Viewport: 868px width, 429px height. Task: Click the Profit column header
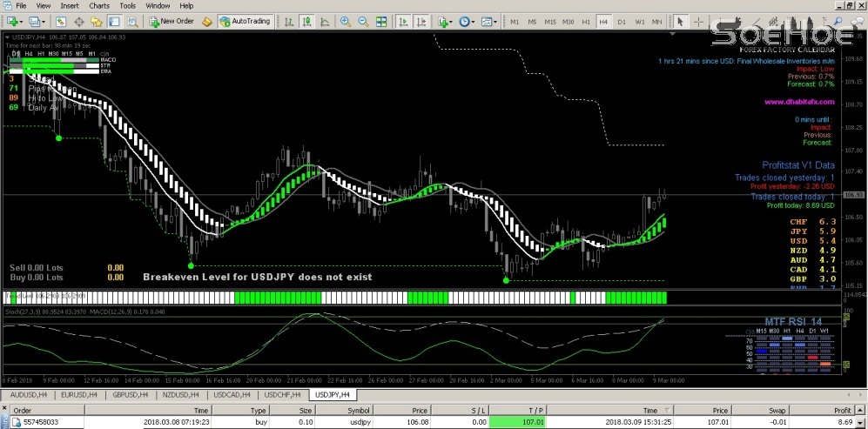[841, 409]
